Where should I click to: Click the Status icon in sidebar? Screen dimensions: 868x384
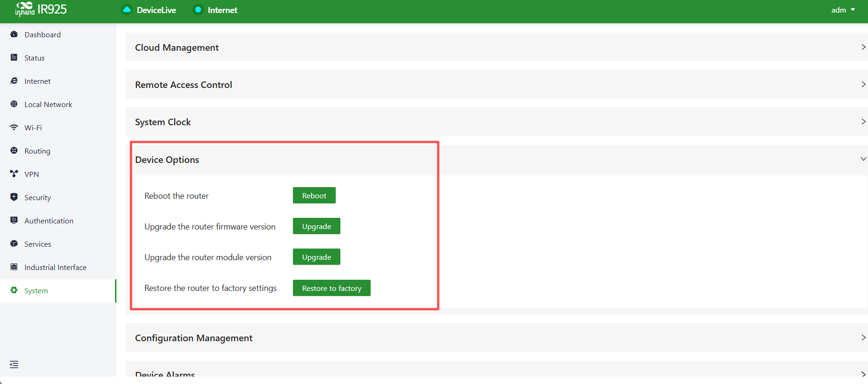tap(14, 58)
